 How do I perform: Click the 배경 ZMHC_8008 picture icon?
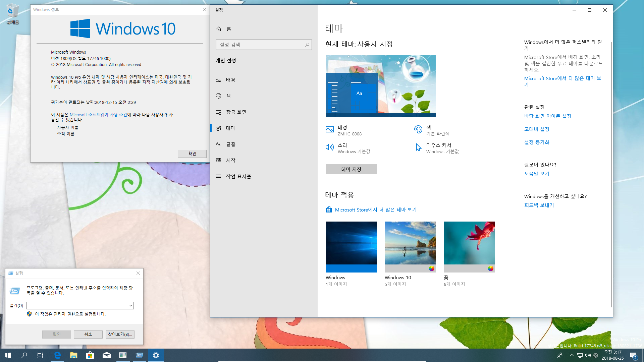pos(330,130)
